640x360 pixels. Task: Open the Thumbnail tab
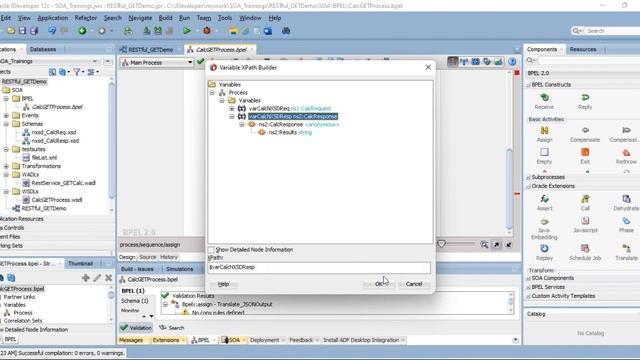pos(80,264)
